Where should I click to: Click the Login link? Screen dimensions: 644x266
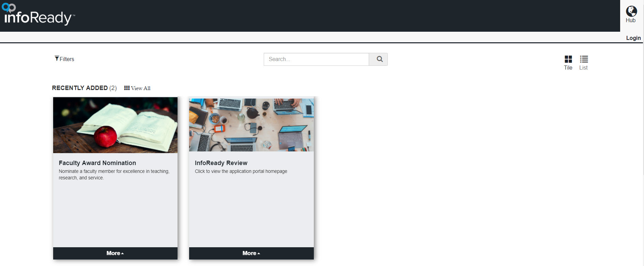[x=633, y=38]
